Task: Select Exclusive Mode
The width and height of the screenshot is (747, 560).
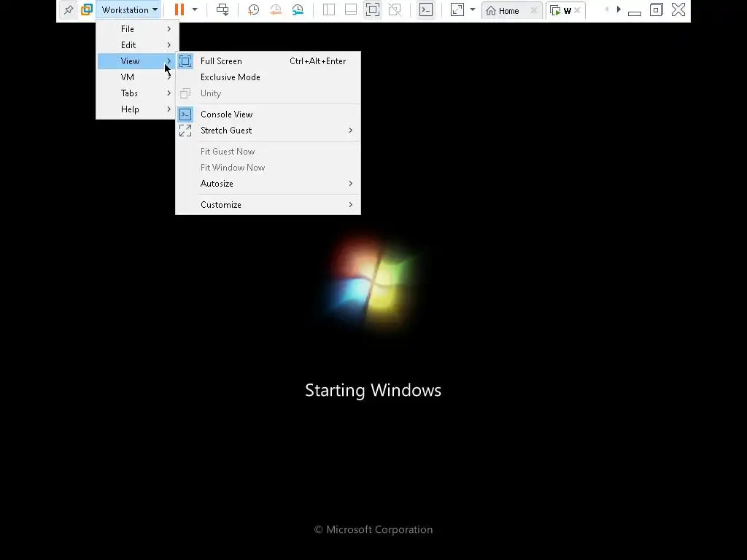Action: point(268,77)
